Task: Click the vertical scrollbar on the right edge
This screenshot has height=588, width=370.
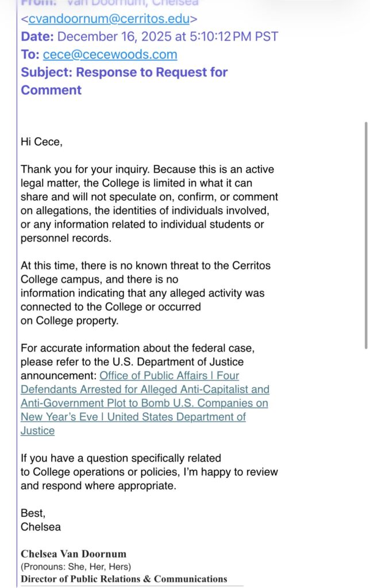Action: pyautogui.click(x=366, y=234)
